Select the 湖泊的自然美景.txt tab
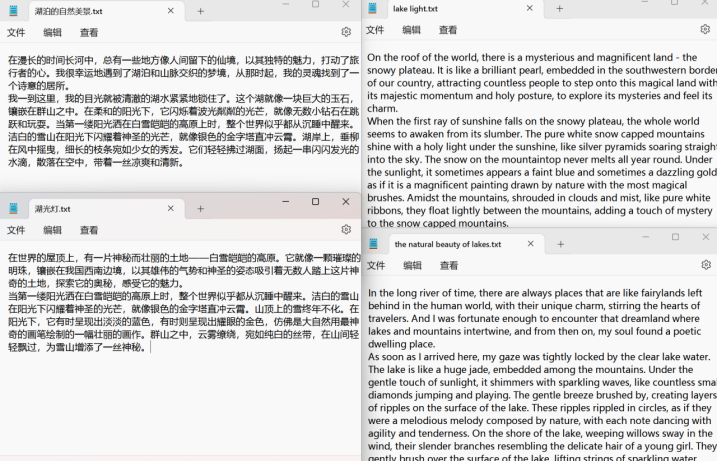 pyautogui.click(x=106, y=11)
